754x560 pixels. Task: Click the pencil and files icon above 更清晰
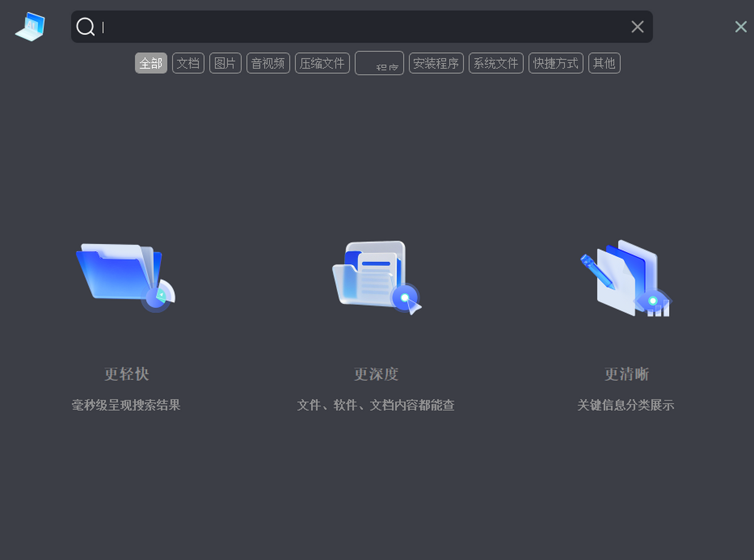pyautogui.click(x=626, y=278)
